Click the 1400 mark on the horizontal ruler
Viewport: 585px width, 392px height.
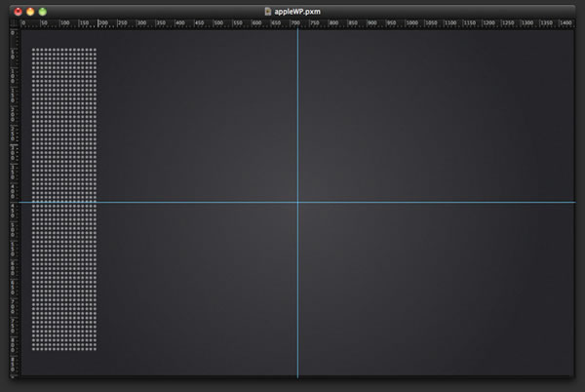pyautogui.click(x=565, y=23)
